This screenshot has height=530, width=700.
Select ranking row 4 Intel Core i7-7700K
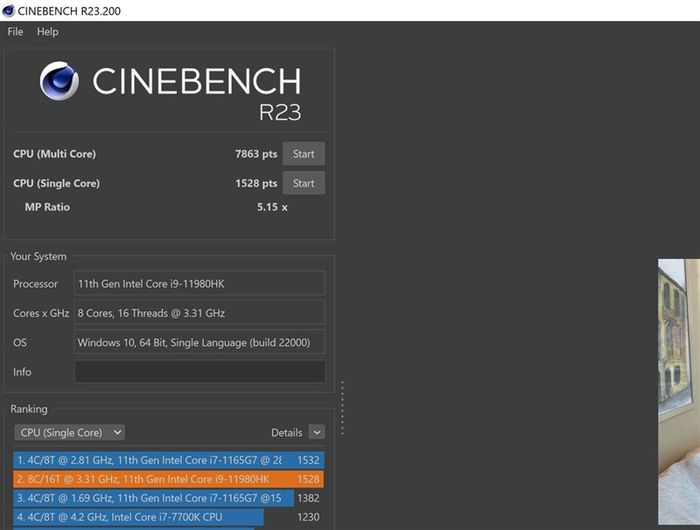(169, 517)
